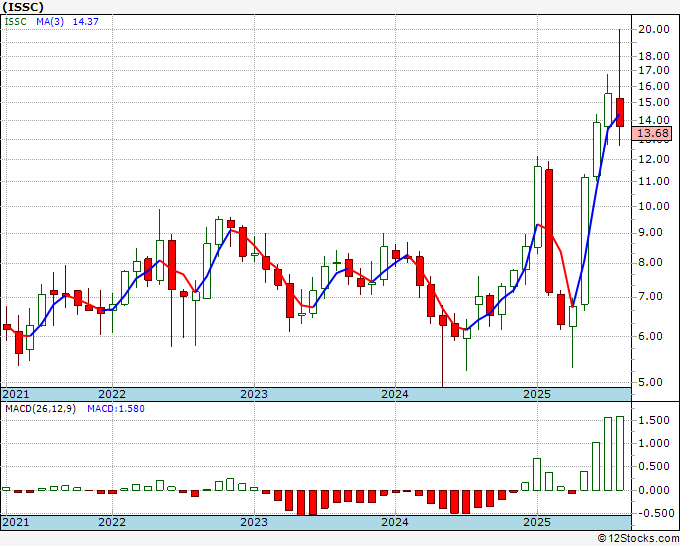This screenshot has width=680, height=546.
Task: Click 2024 on the price chart timeline
Action: [395, 394]
